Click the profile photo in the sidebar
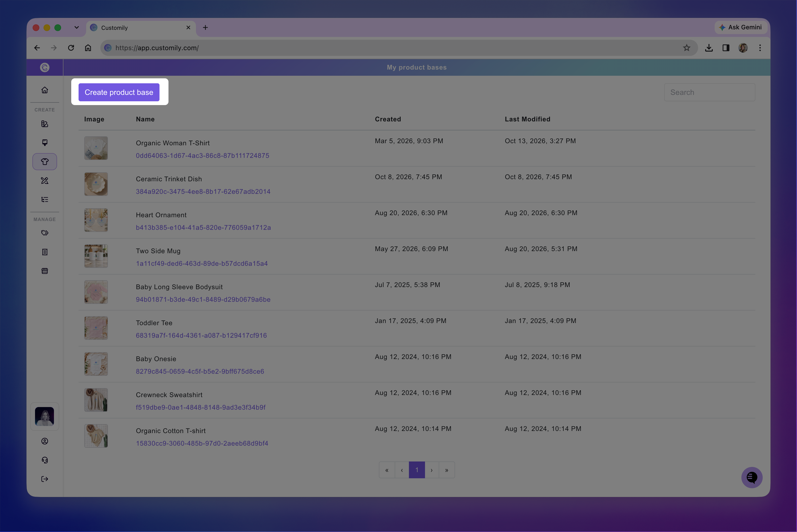Image resolution: width=797 pixels, height=532 pixels. pos(44,417)
